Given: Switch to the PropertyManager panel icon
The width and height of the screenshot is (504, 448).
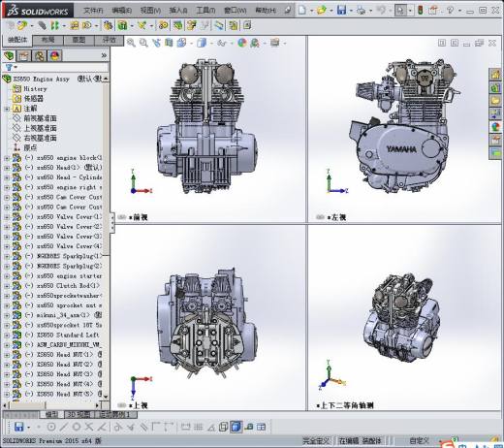Looking at the screenshot, I should (23, 56).
